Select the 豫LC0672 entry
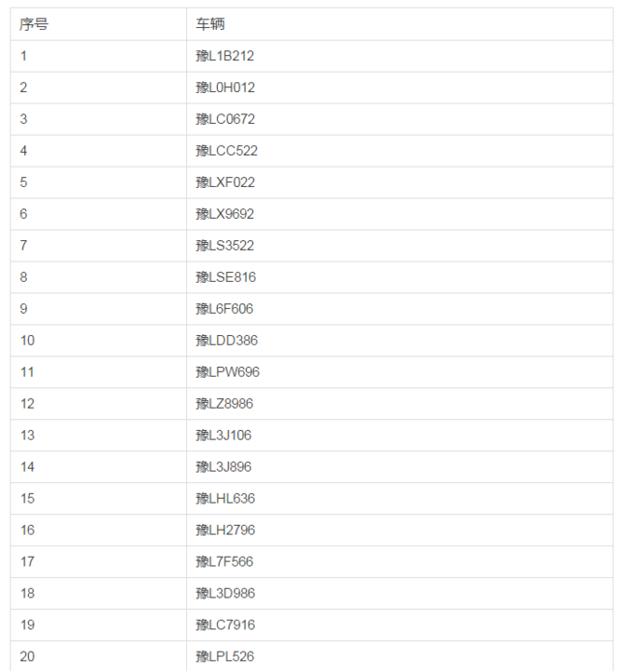The image size is (620, 672). 225,119
